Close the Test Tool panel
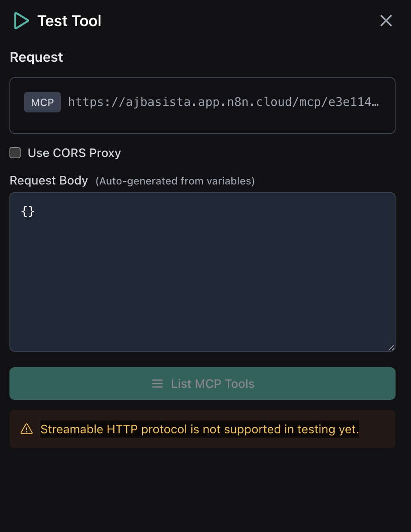This screenshot has width=411, height=532. 386,21
